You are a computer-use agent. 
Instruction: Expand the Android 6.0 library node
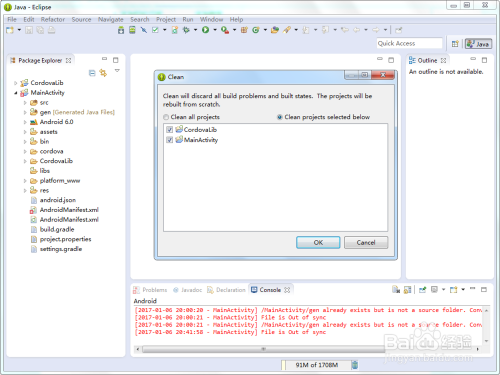(x=25, y=122)
